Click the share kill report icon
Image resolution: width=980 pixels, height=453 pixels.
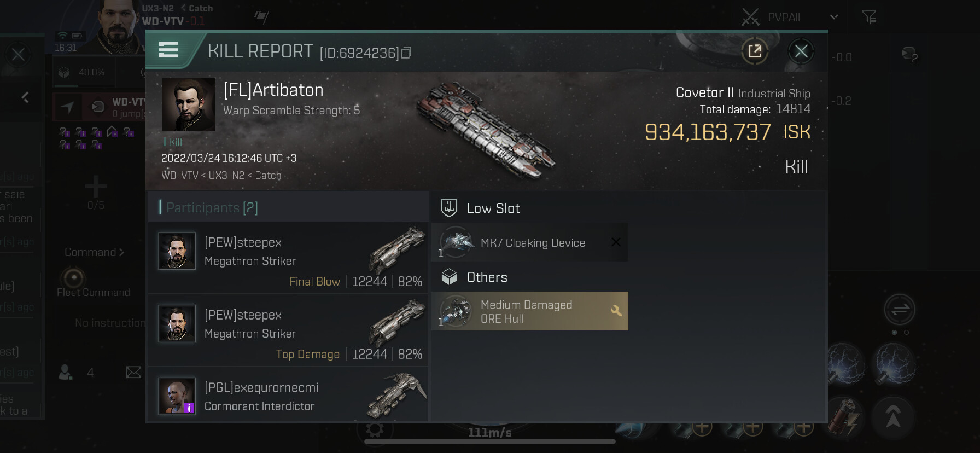coord(755,51)
